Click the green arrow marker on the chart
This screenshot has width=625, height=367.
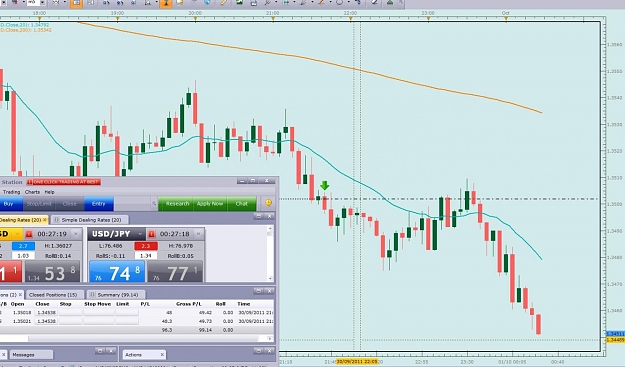[324, 186]
